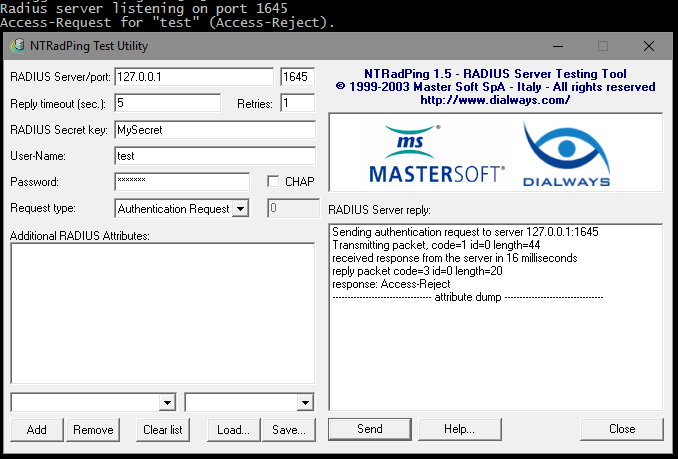The height and width of the screenshot is (459, 678).
Task: Open the Request type dropdown
Action: 240,209
